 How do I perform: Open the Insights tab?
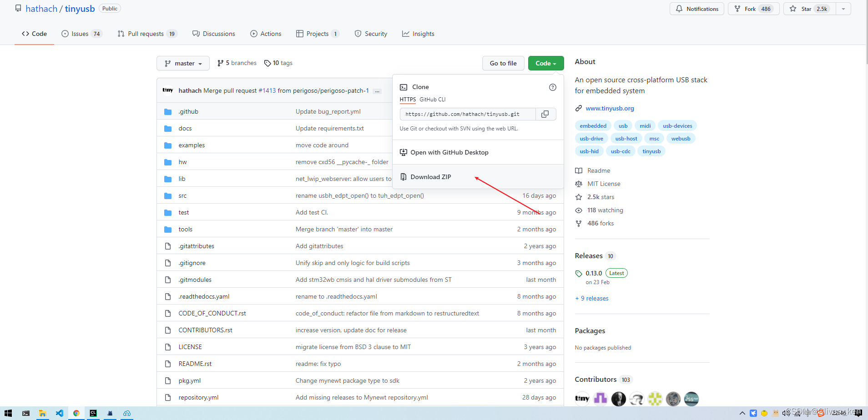(418, 34)
